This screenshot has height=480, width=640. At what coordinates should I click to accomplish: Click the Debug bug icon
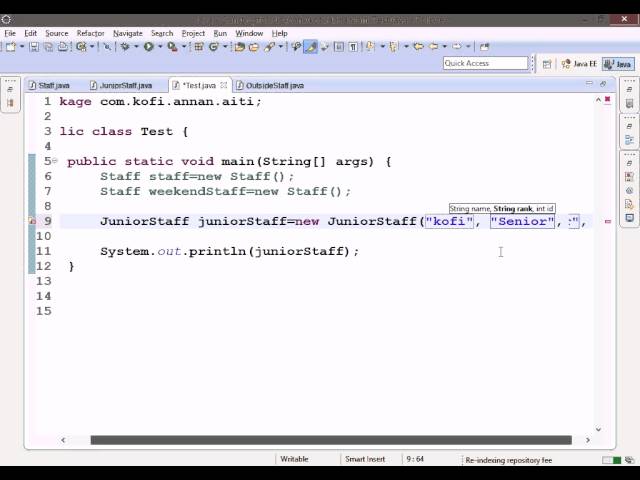coord(125,47)
